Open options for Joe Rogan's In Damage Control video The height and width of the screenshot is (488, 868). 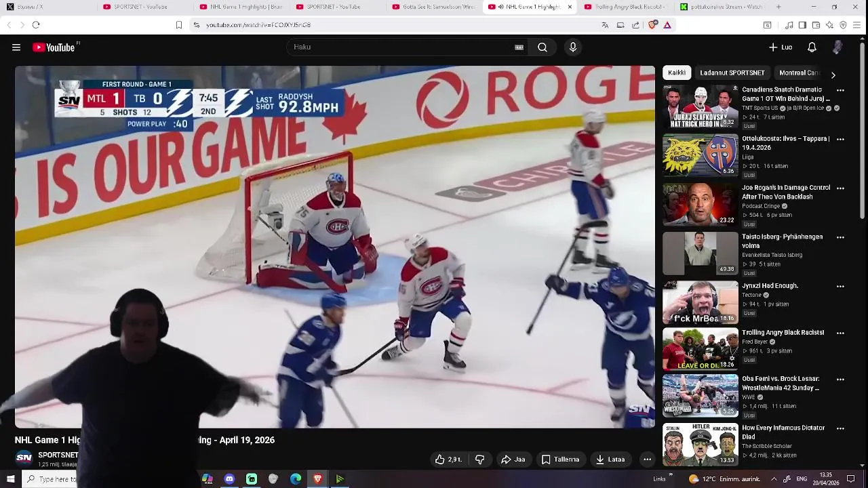coord(841,188)
